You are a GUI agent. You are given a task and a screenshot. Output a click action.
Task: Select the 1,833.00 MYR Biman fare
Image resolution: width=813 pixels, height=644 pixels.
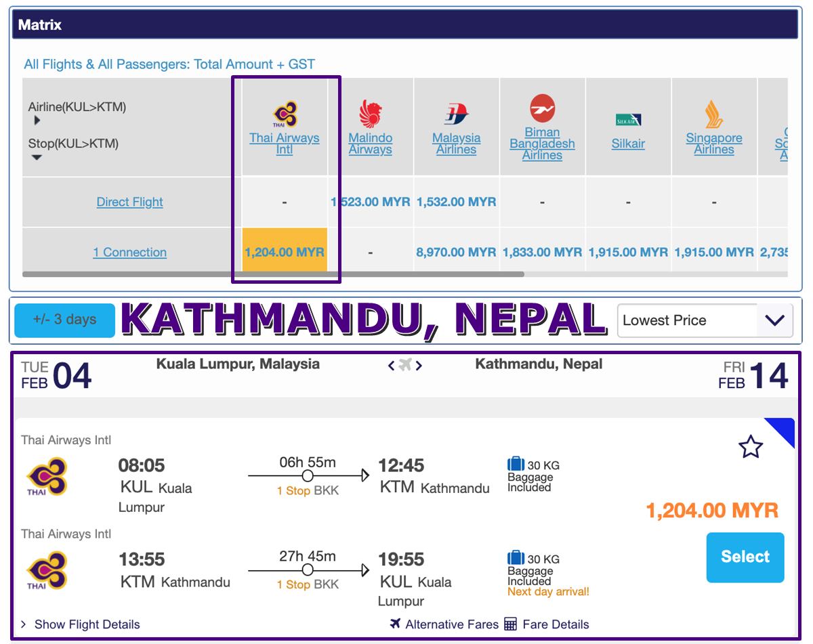[x=543, y=252]
